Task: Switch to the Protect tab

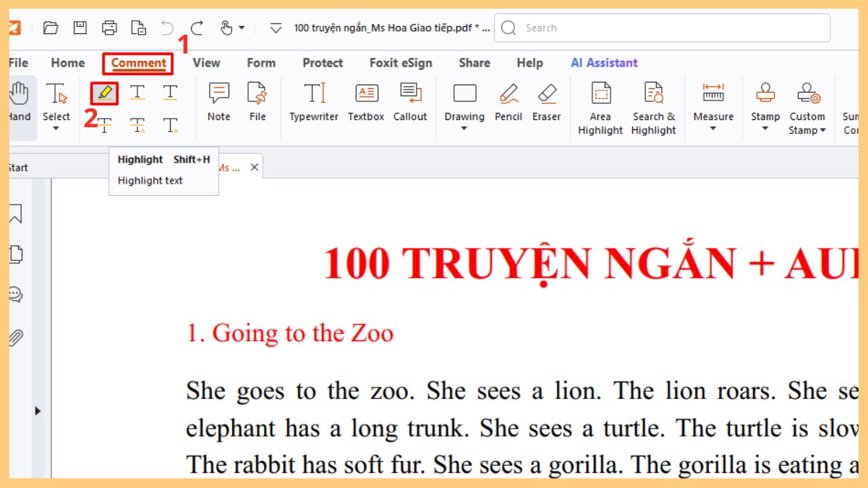Action: 323,63
